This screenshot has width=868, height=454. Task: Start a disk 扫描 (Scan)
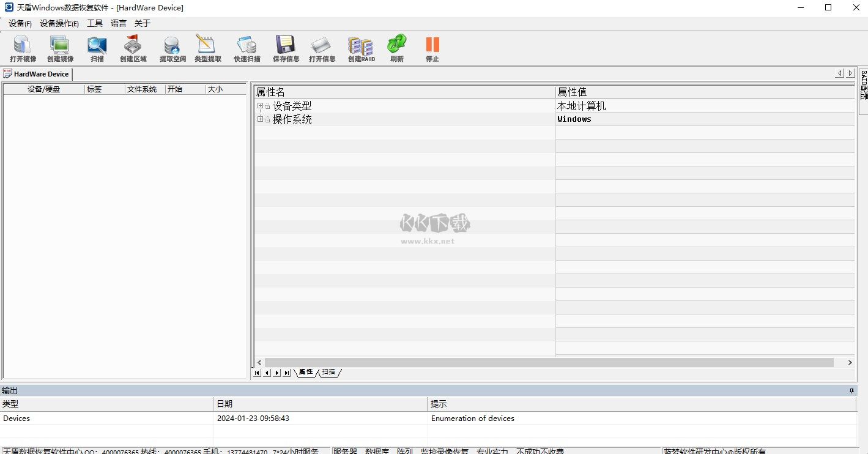97,48
